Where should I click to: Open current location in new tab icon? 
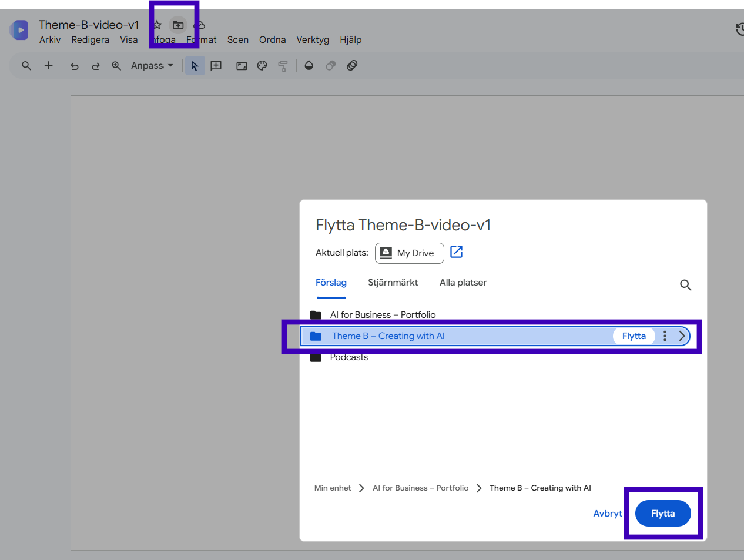[457, 252]
